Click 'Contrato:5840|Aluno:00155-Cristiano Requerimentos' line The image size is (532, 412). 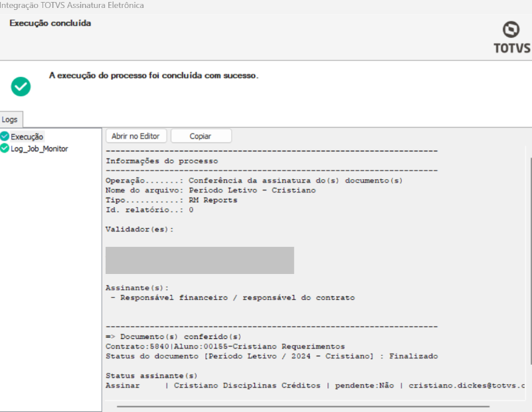coord(225,346)
